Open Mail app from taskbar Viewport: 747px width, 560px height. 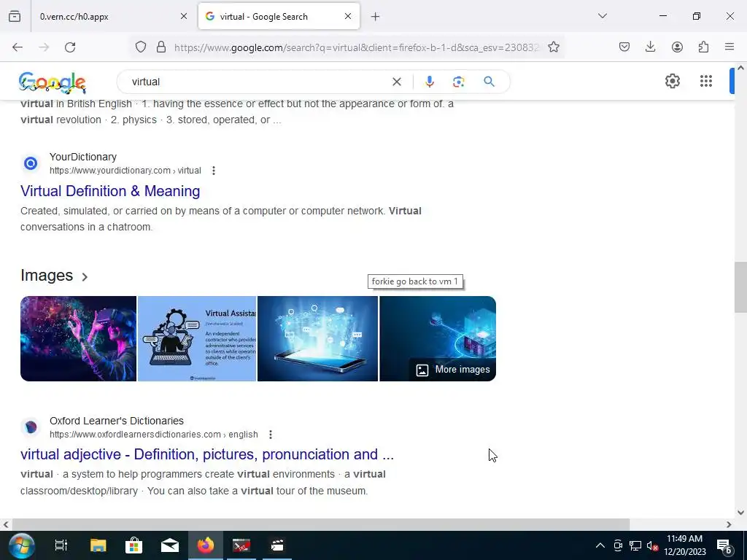click(x=169, y=545)
